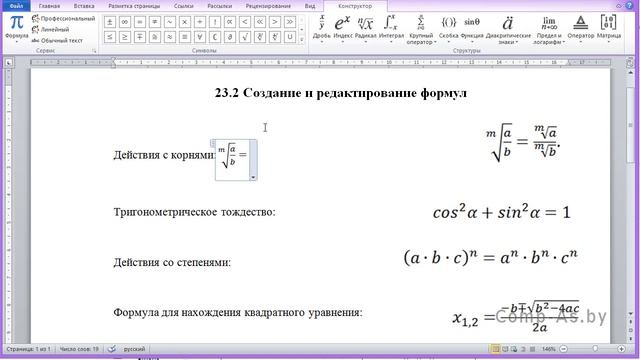Screen dimensions: 640x360
Task: Expand the symbols gallery with More arrow
Action: [x=302, y=39]
